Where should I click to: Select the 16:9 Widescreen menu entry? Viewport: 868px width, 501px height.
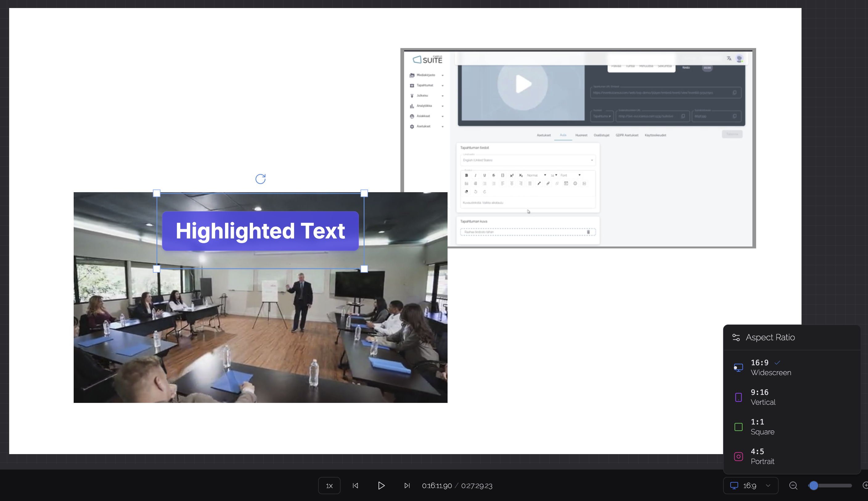[x=770, y=367]
